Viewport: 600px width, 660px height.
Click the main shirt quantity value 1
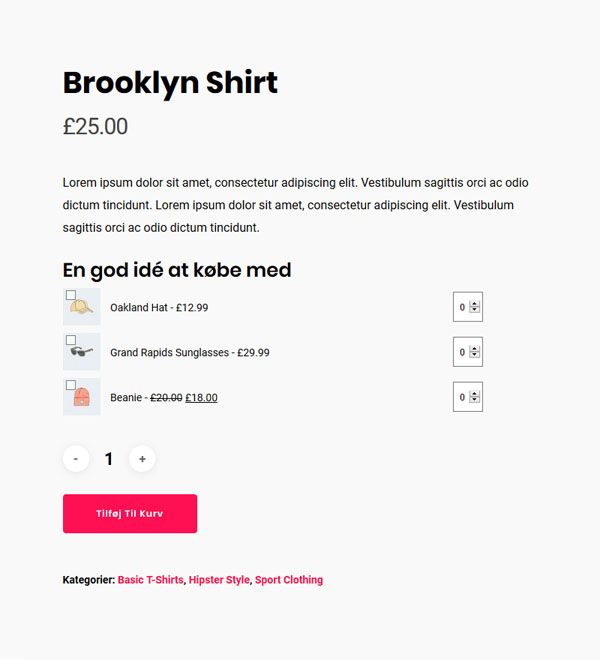coord(109,459)
